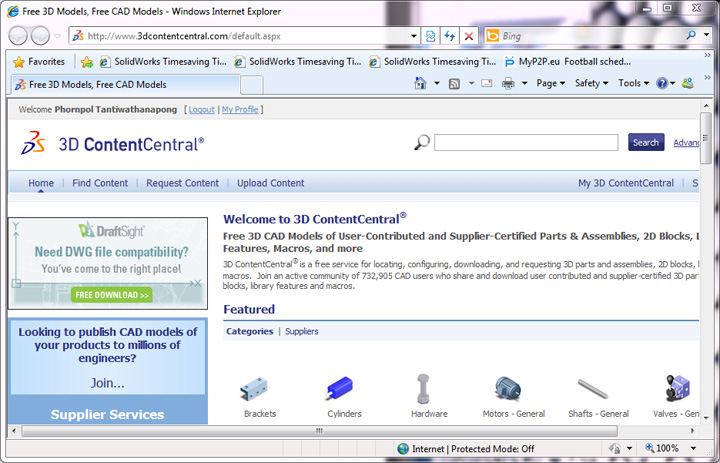The image size is (720, 463).
Task: Open the Request Content navigation item
Action: 182,183
